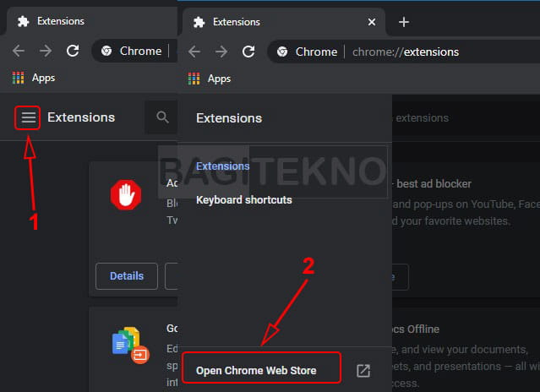Go forward in the right browser window

(x=221, y=52)
